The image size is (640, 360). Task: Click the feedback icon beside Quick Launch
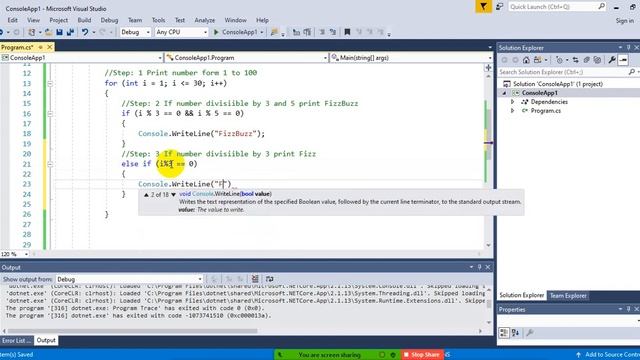(499, 7)
